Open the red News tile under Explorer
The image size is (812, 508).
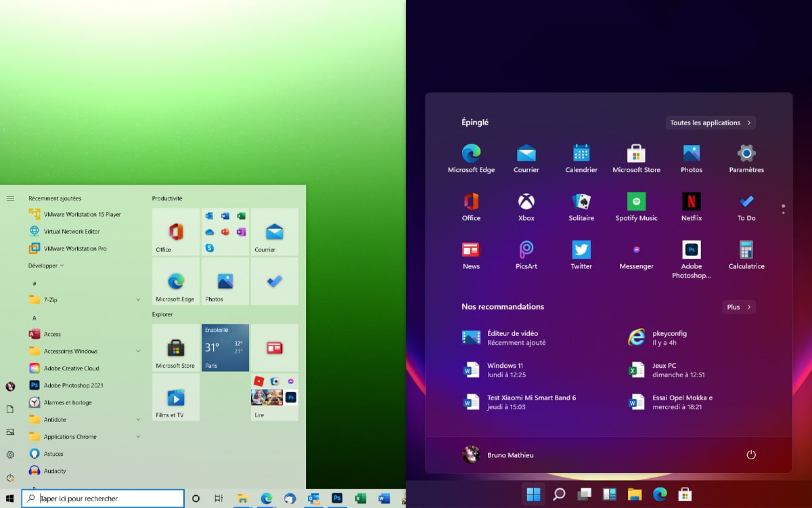click(x=274, y=347)
